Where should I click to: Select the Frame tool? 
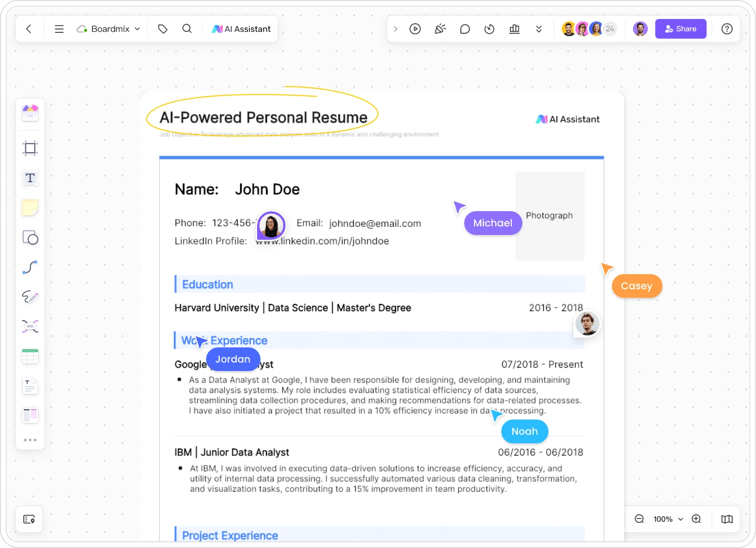pyautogui.click(x=30, y=148)
